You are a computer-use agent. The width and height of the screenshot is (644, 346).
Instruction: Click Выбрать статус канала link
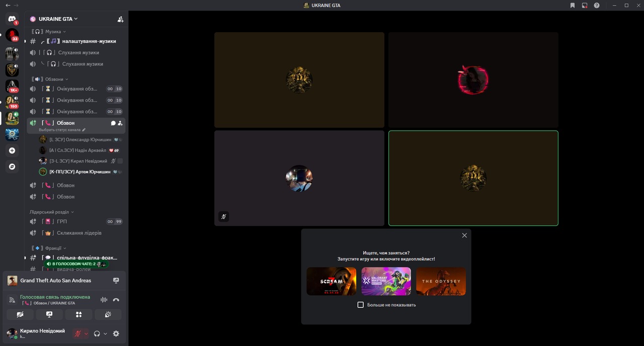click(x=59, y=130)
